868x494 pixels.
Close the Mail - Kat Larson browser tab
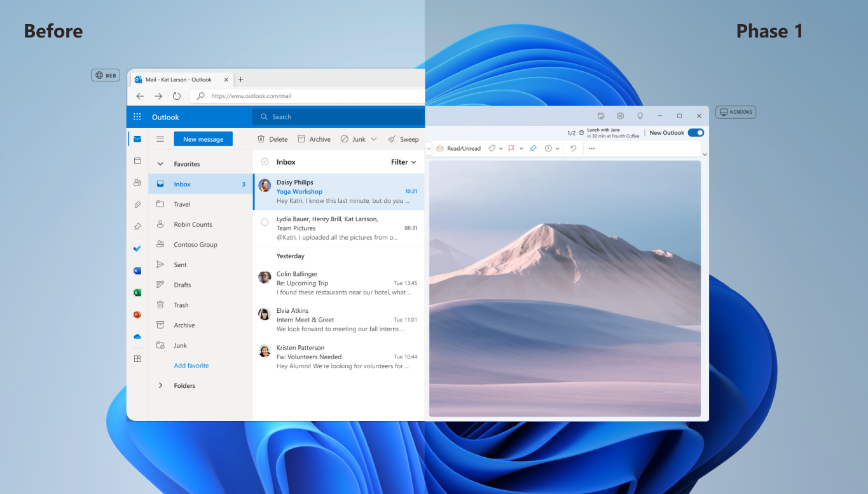click(x=226, y=79)
